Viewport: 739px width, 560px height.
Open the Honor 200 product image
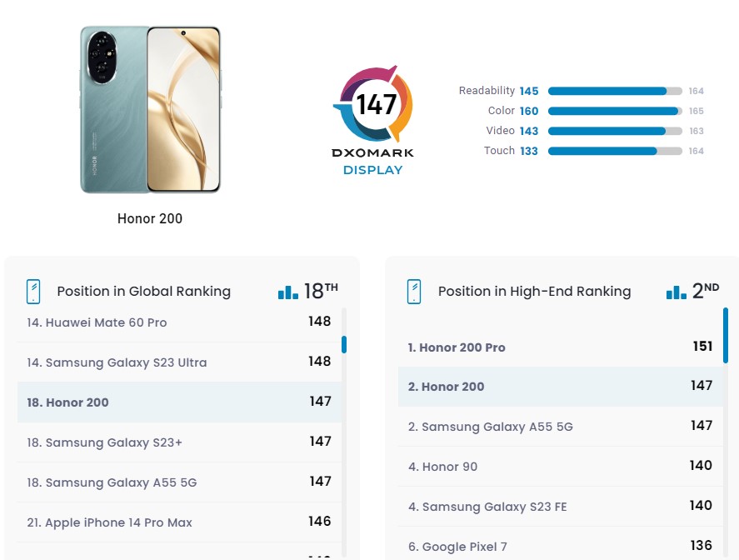(x=150, y=109)
